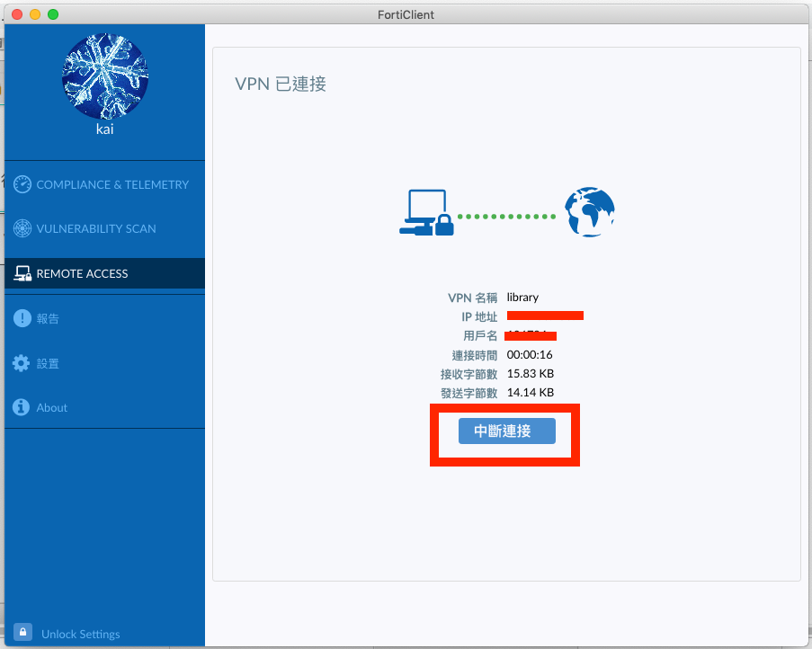
Task: Click the Vulnerability Scan radar icon
Action: click(22, 228)
